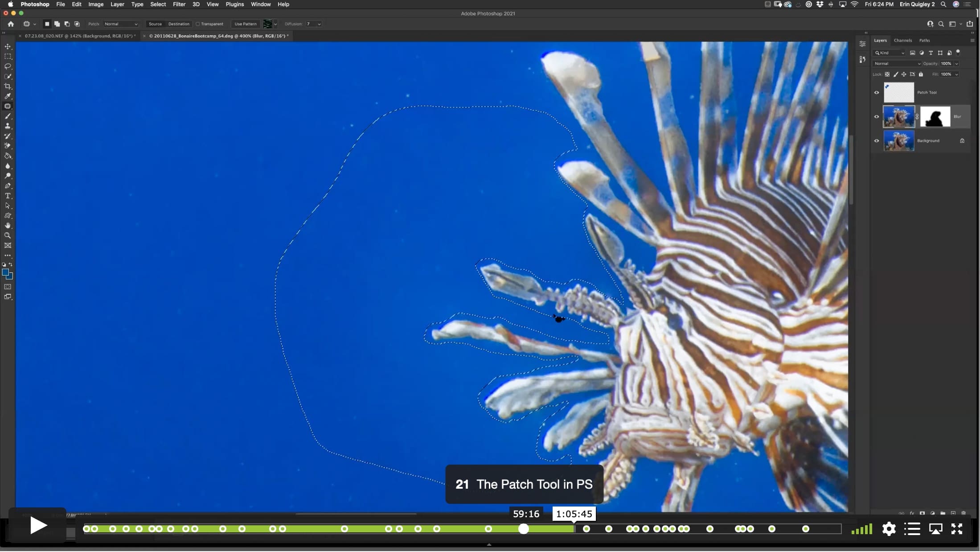
Task: Select the Type tool
Action: (8, 196)
